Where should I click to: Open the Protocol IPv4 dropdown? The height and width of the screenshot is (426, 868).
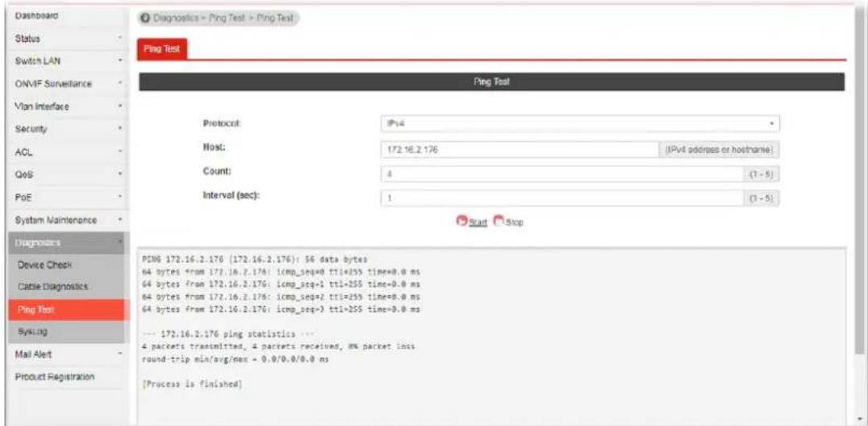coord(580,124)
